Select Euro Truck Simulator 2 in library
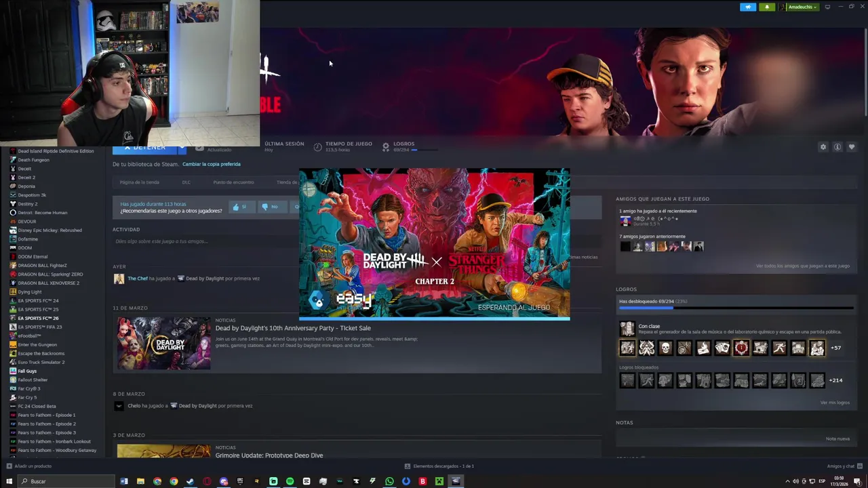This screenshot has height=488, width=868. [41, 363]
